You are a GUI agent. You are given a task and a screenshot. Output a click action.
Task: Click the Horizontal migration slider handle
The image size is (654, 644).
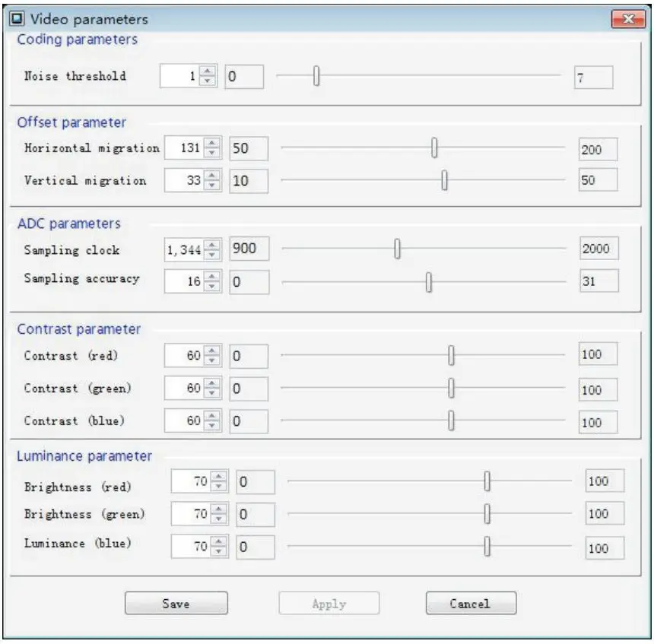point(433,146)
